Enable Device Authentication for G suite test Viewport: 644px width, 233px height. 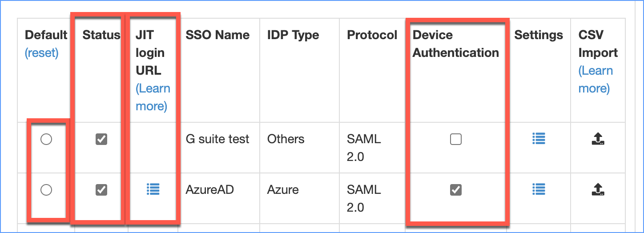[456, 140]
